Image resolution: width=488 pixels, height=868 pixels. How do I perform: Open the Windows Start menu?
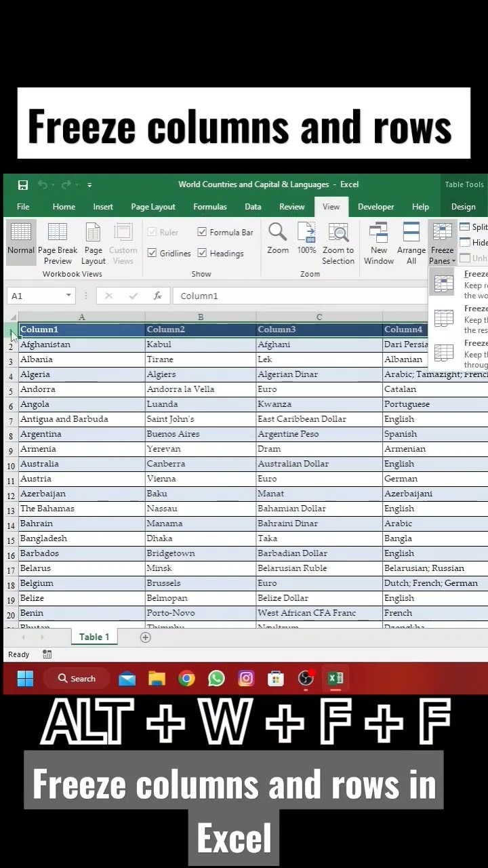pyautogui.click(x=25, y=678)
